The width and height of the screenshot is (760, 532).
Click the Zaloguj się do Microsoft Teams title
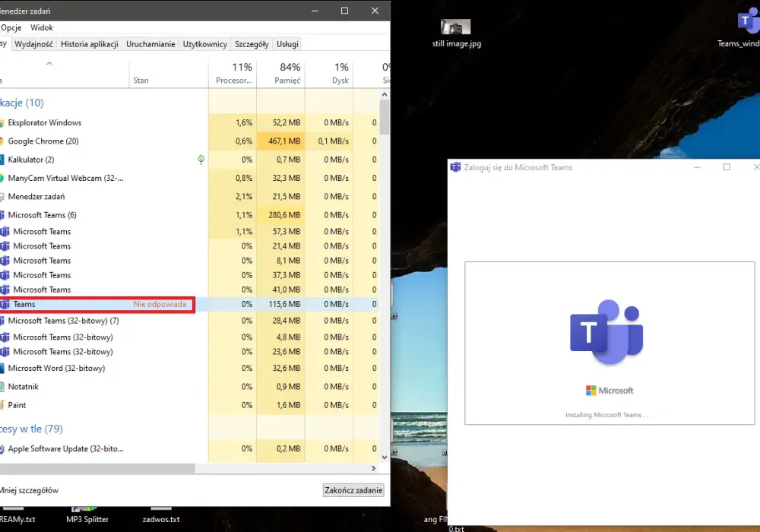coord(518,167)
